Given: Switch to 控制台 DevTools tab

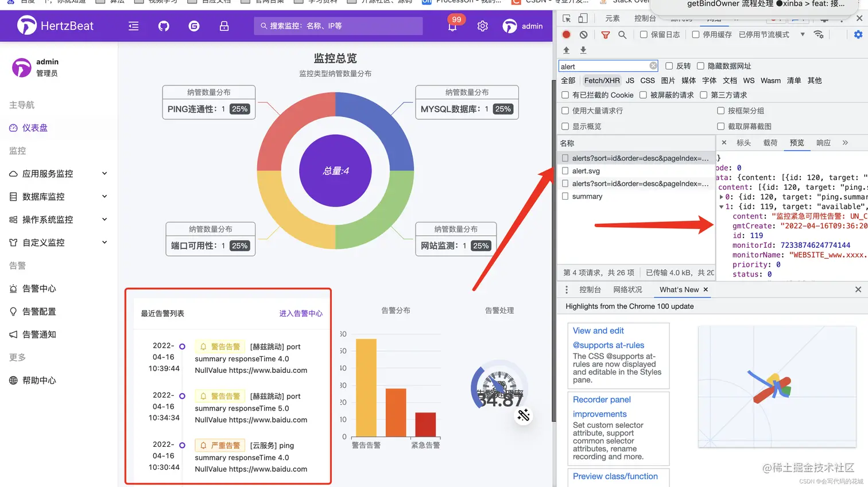Looking at the screenshot, I should pyautogui.click(x=645, y=18).
